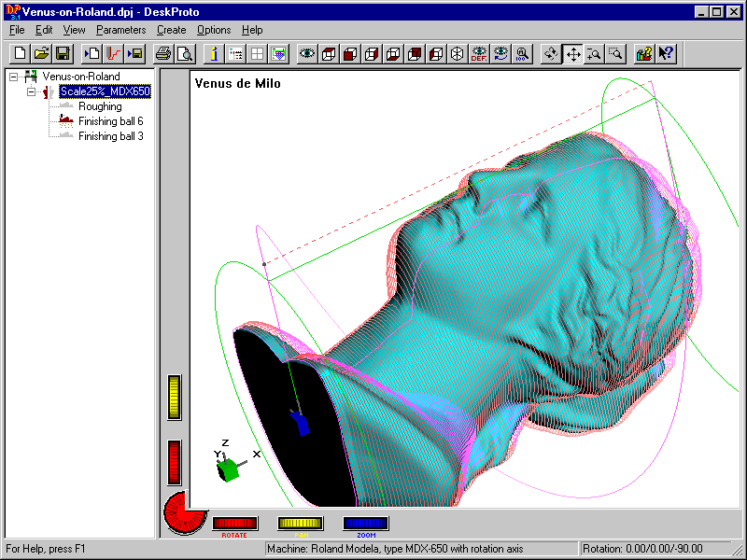The height and width of the screenshot is (560, 747).
Task: Click the Write NC-program file icon
Action: [x=135, y=53]
